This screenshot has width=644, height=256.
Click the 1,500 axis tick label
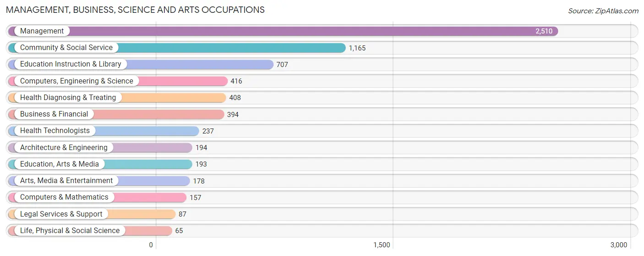[x=381, y=245]
